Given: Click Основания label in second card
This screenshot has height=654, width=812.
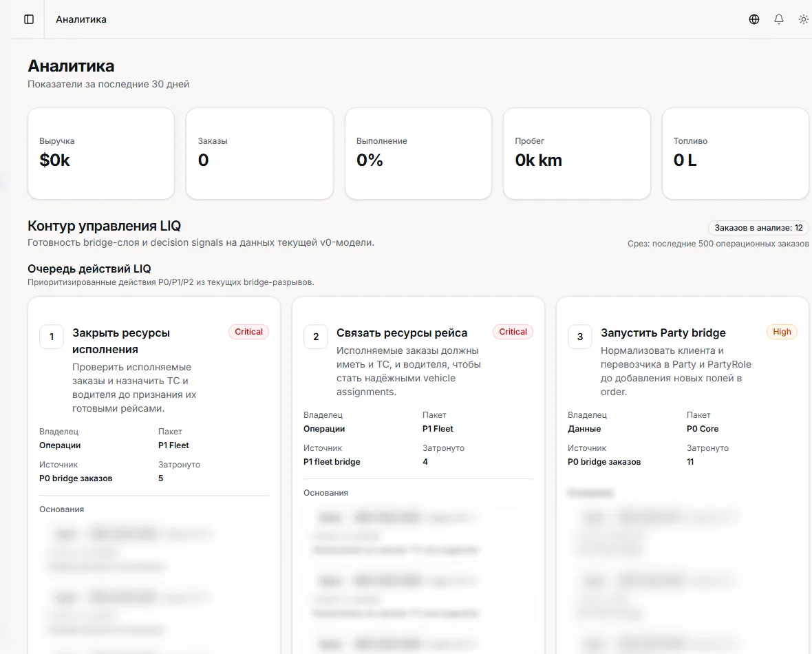Looking at the screenshot, I should (325, 493).
